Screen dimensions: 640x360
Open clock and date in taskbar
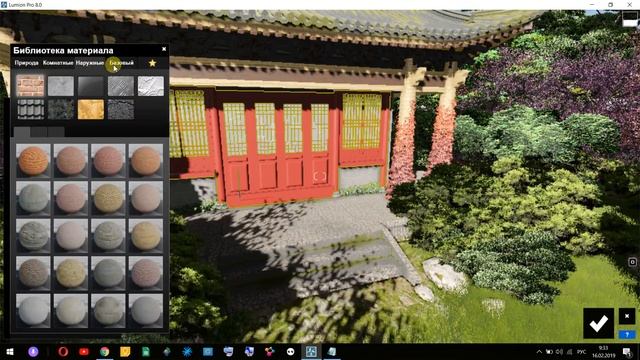click(603, 352)
